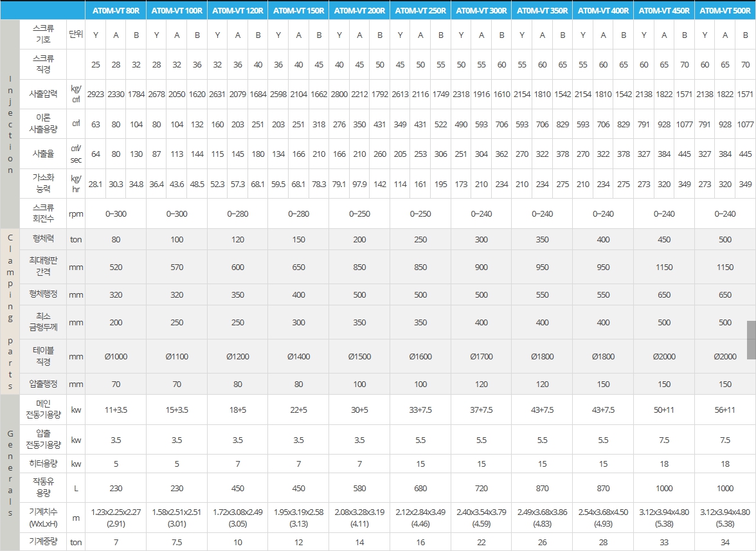This screenshot has width=756, height=551.
Task: Select the 기계중량 row label
Action: (43, 542)
